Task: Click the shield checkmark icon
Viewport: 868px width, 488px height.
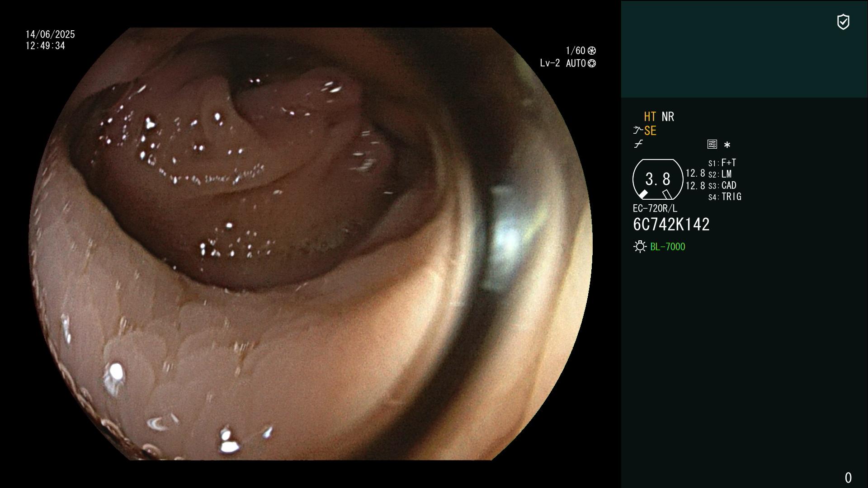Action: point(843,22)
